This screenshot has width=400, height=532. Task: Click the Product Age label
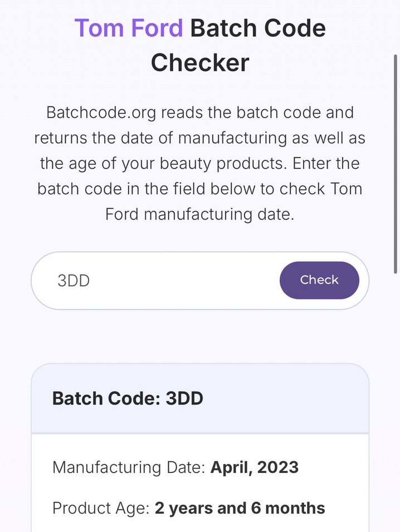coord(101,508)
